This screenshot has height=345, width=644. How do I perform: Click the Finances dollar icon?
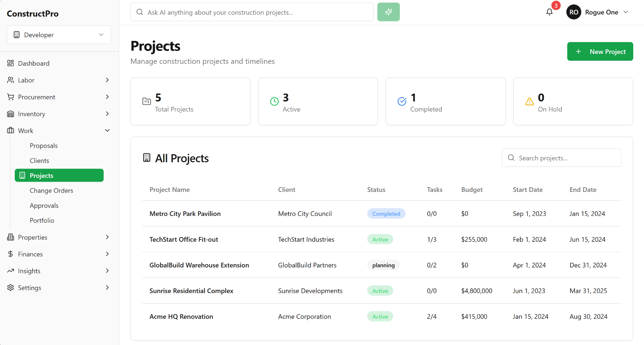10,254
